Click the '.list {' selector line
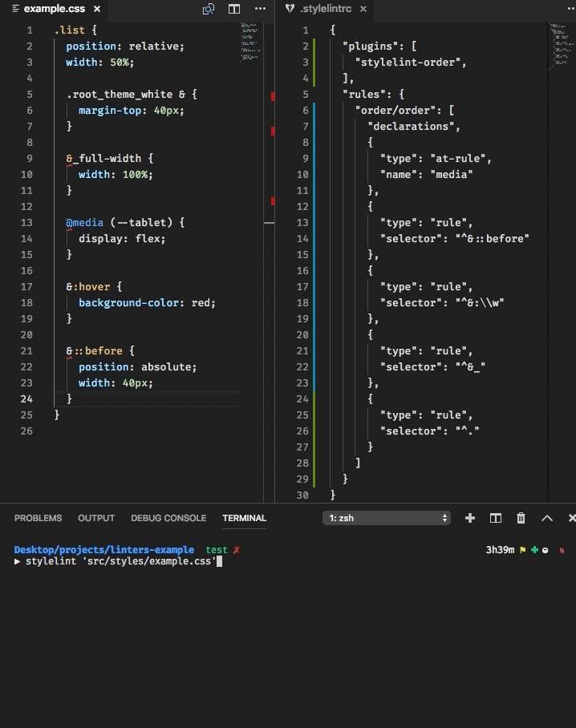This screenshot has width=576, height=728. tap(75, 30)
